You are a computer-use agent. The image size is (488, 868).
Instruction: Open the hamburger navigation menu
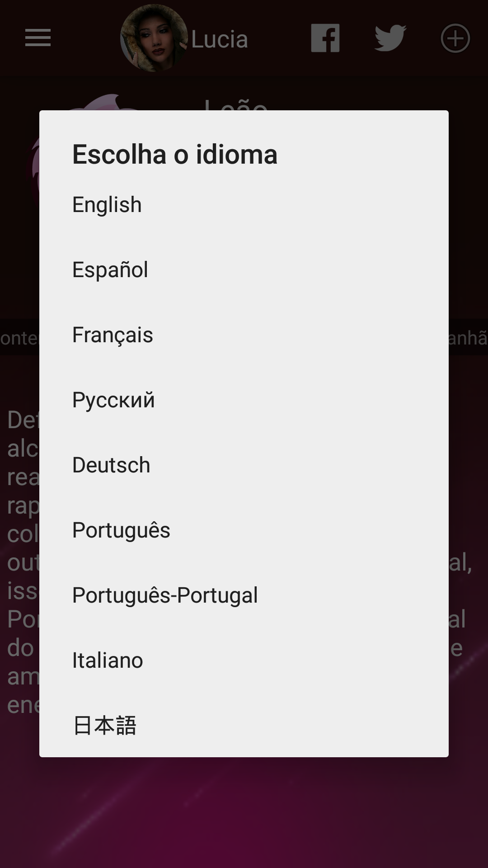[38, 38]
